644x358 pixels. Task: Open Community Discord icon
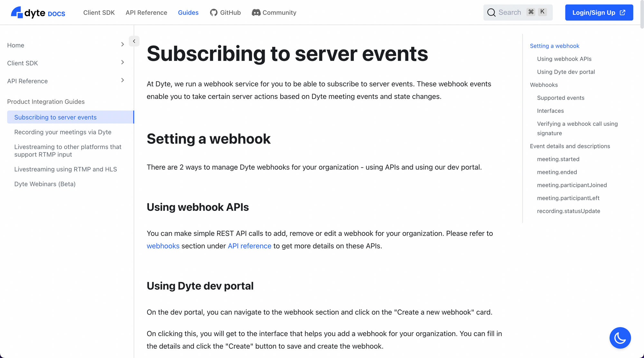click(255, 12)
